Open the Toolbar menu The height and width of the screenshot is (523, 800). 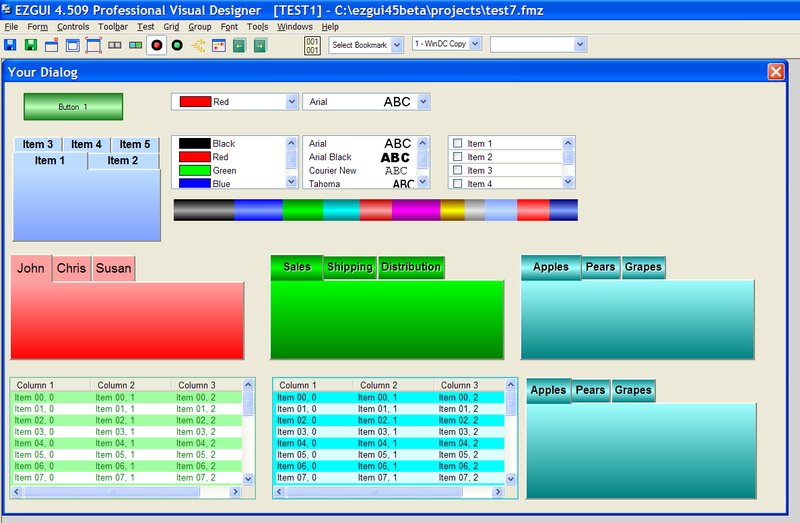click(x=113, y=27)
